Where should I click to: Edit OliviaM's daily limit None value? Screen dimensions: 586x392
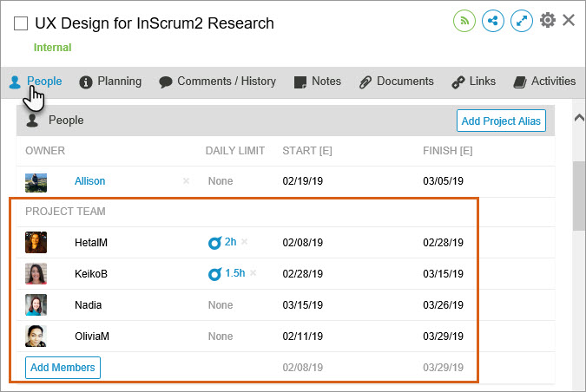(x=221, y=336)
